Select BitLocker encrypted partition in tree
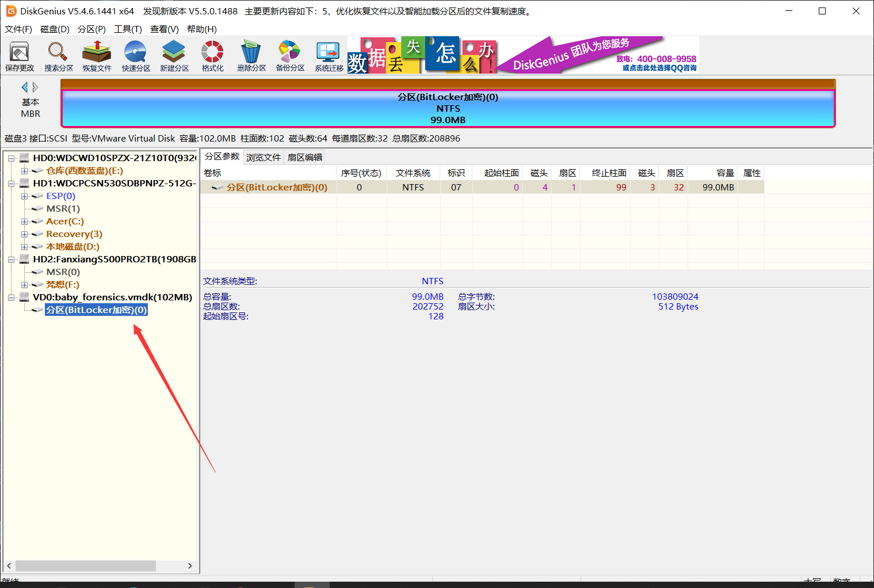The height and width of the screenshot is (588, 874). coord(97,310)
